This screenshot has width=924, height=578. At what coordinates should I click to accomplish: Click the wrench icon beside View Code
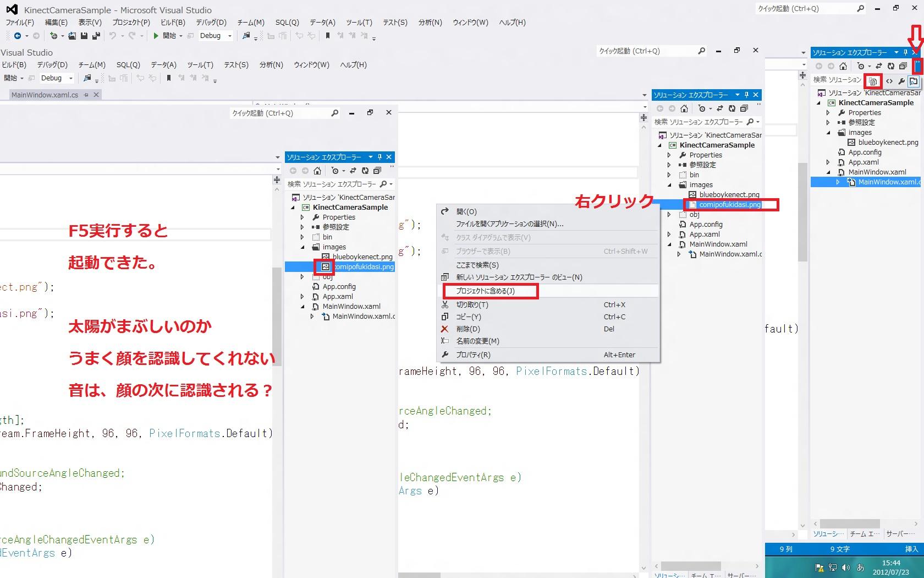tap(901, 81)
